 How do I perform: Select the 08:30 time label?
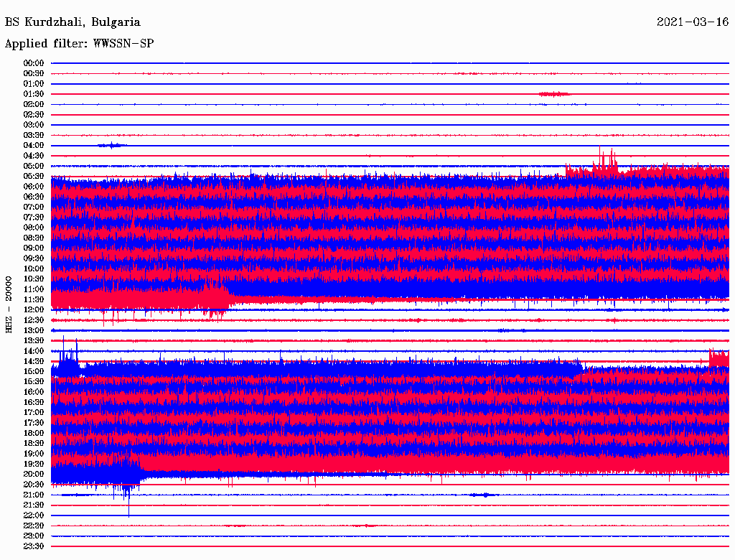pyautogui.click(x=34, y=238)
